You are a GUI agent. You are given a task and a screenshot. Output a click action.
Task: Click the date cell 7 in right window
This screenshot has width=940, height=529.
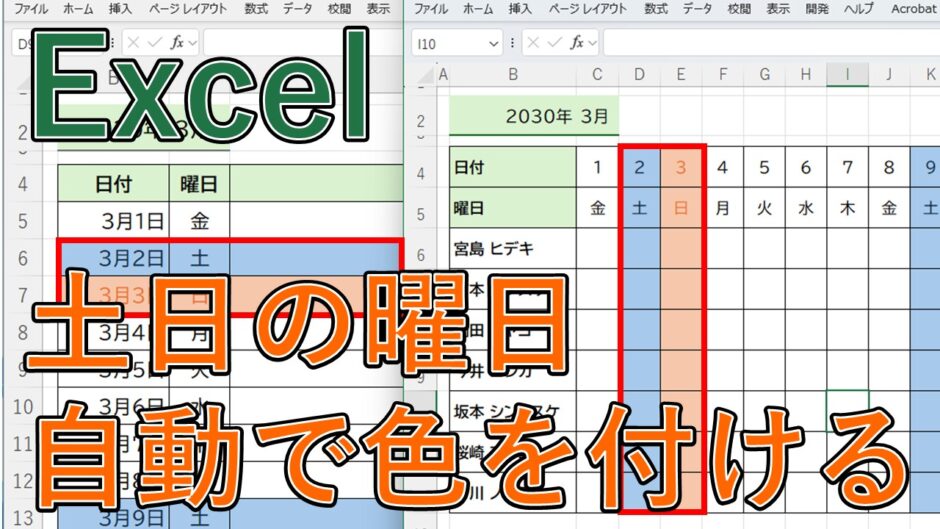click(847, 167)
